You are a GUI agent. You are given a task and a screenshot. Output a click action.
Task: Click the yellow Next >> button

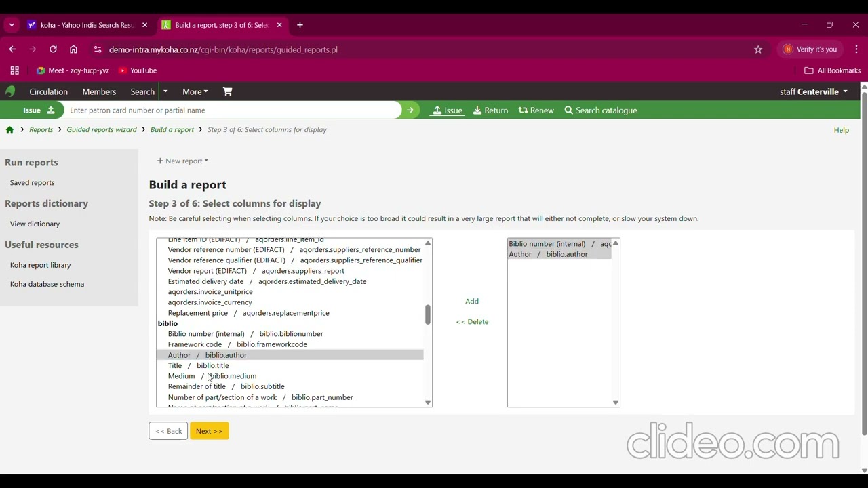click(210, 431)
